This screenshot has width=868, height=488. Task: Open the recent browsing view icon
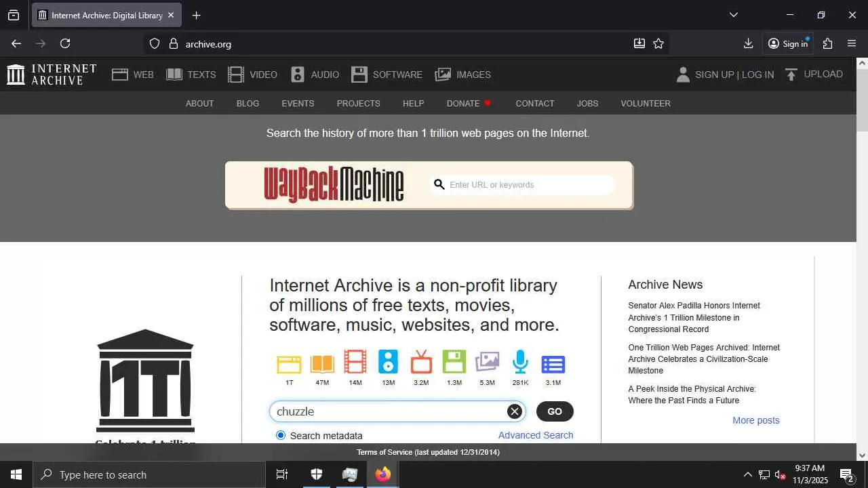pos(14,15)
